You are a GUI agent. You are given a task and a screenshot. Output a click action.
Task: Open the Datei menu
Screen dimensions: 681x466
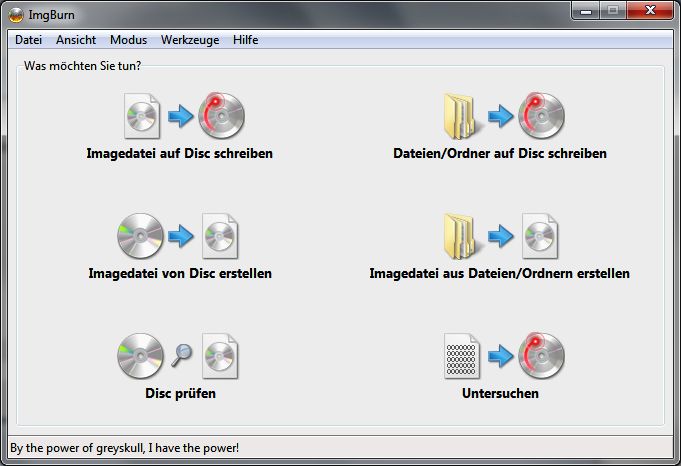(x=28, y=40)
